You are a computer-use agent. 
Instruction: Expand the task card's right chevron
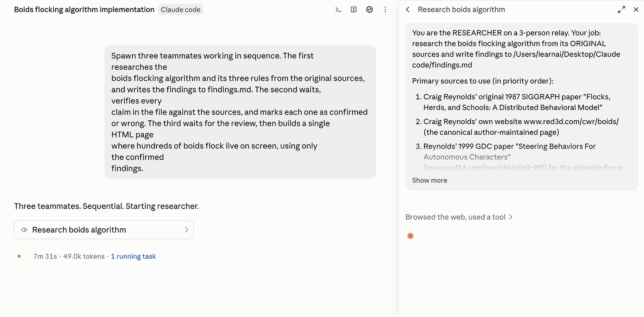(x=186, y=230)
